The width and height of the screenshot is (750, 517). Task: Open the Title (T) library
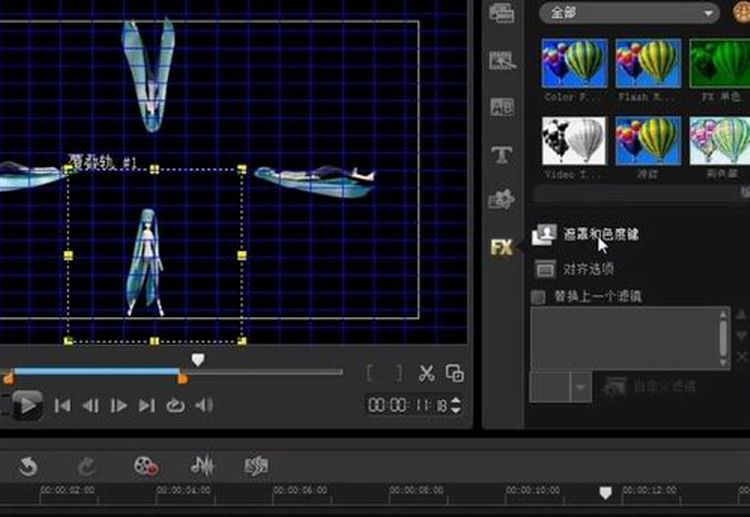[501, 155]
